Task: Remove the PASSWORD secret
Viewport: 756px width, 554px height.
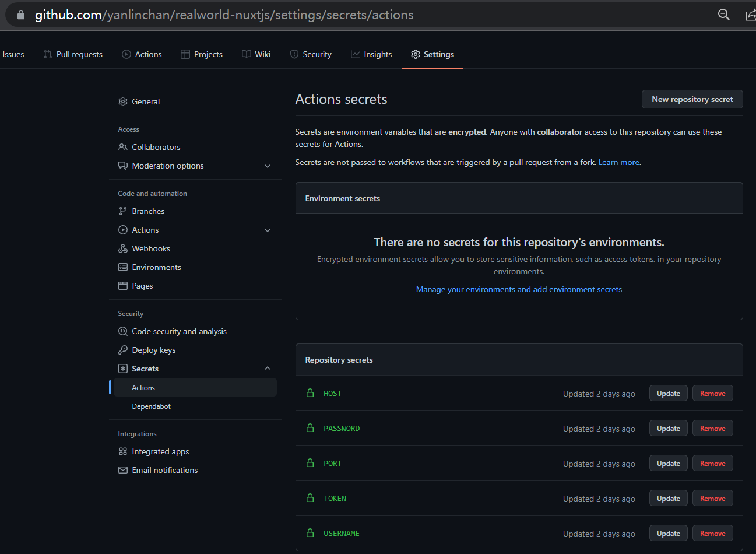Action: [x=713, y=429]
